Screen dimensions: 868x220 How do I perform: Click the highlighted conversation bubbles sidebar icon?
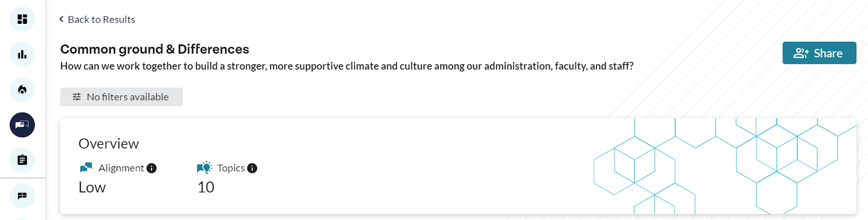click(x=22, y=125)
